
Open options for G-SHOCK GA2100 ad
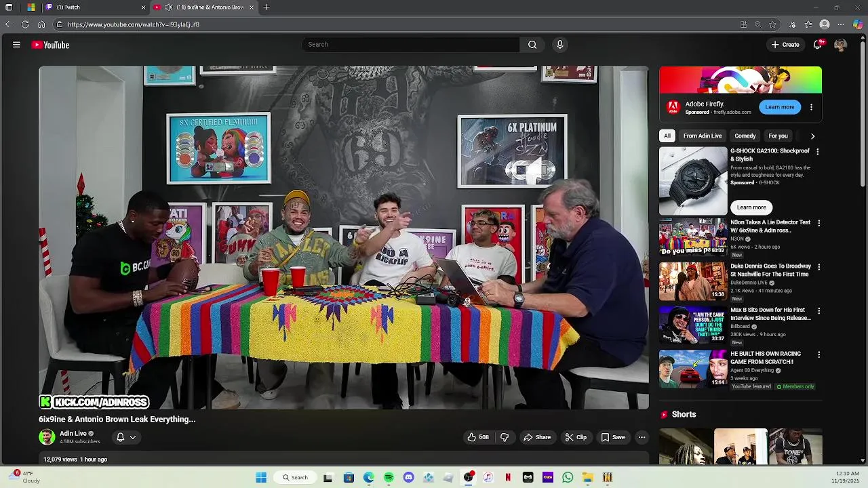[817, 152]
